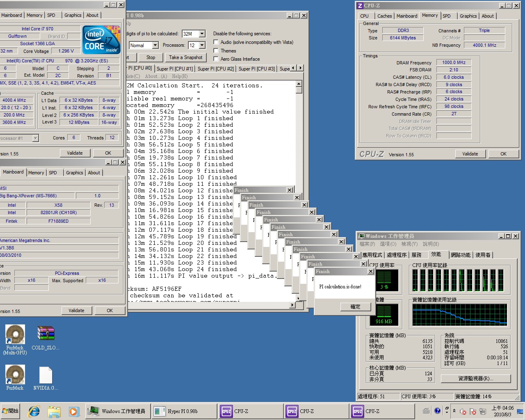Click Stop button in Hyper PI
Viewport: 525px width, 420px height.
click(151, 57)
